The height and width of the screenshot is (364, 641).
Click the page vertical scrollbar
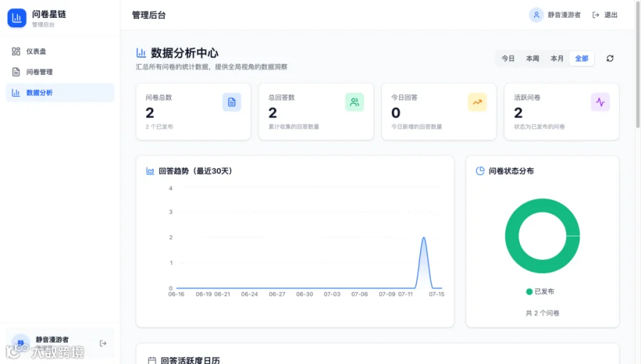coord(637,66)
